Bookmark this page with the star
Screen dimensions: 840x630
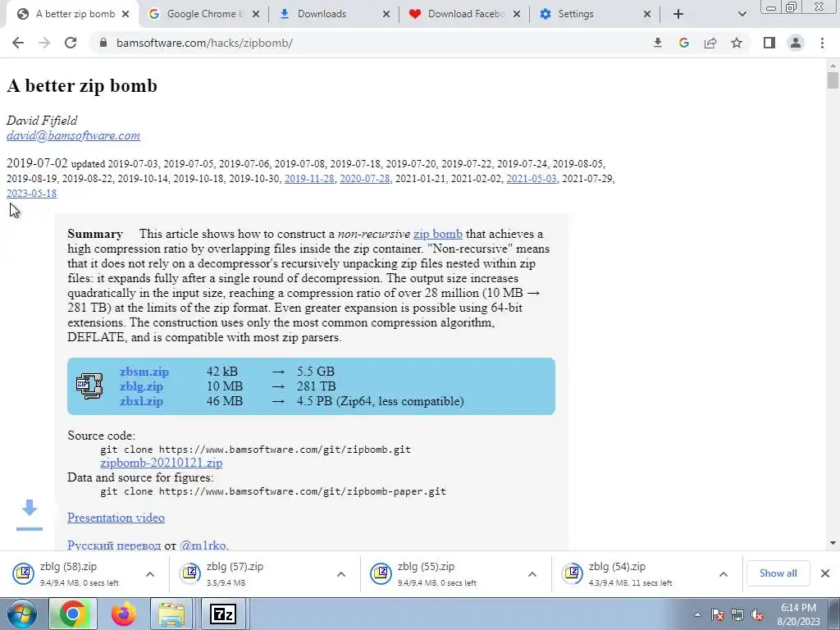[x=737, y=43]
